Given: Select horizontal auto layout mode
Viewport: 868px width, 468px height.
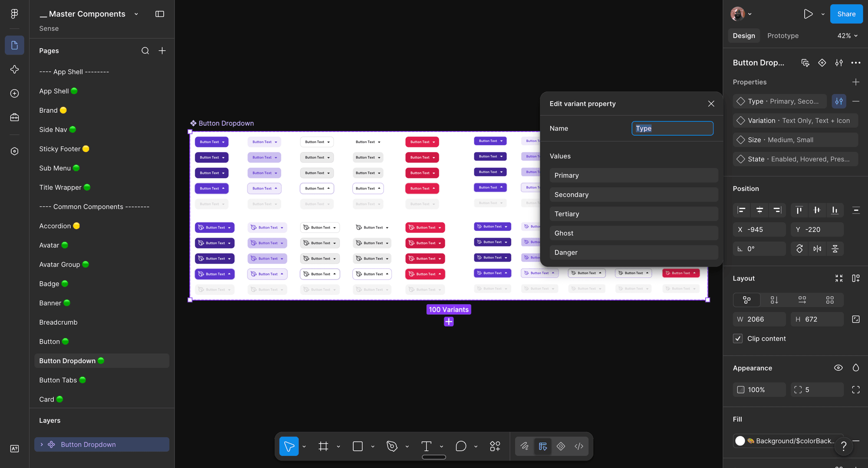Looking at the screenshot, I should pyautogui.click(x=802, y=300).
